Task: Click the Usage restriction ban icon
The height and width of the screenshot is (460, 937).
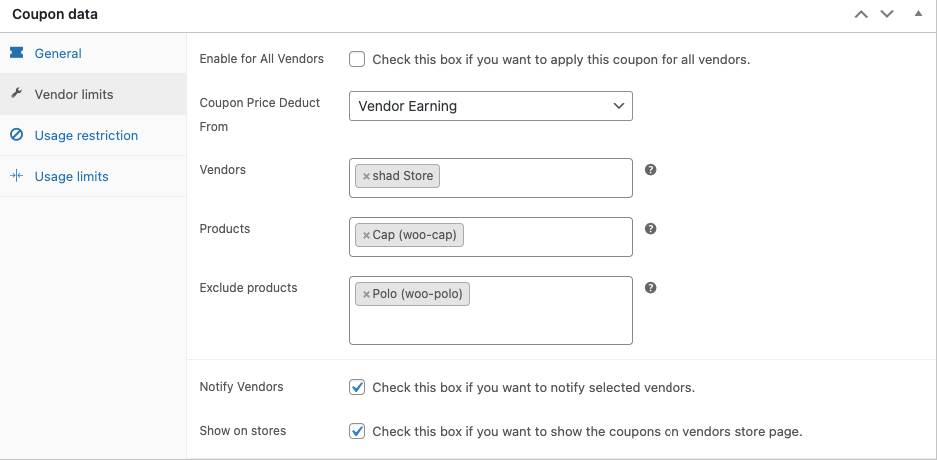Action: pos(17,135)
